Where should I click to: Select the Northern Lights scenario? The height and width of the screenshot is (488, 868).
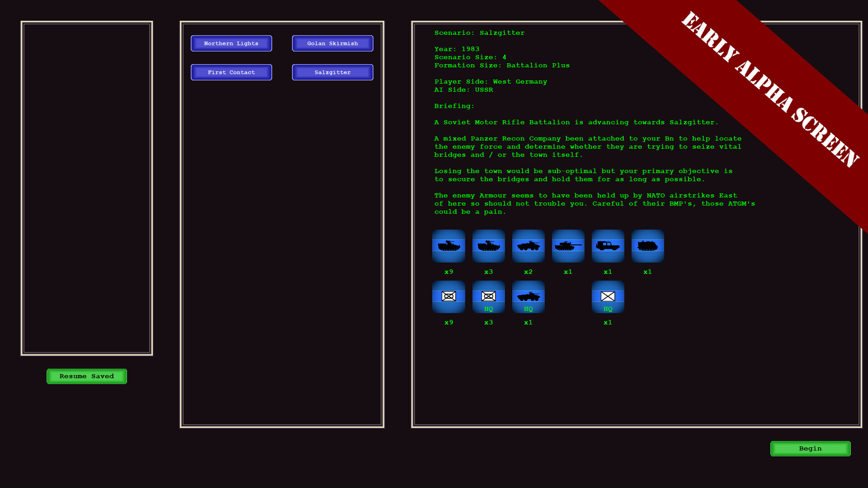click(231, 43)
